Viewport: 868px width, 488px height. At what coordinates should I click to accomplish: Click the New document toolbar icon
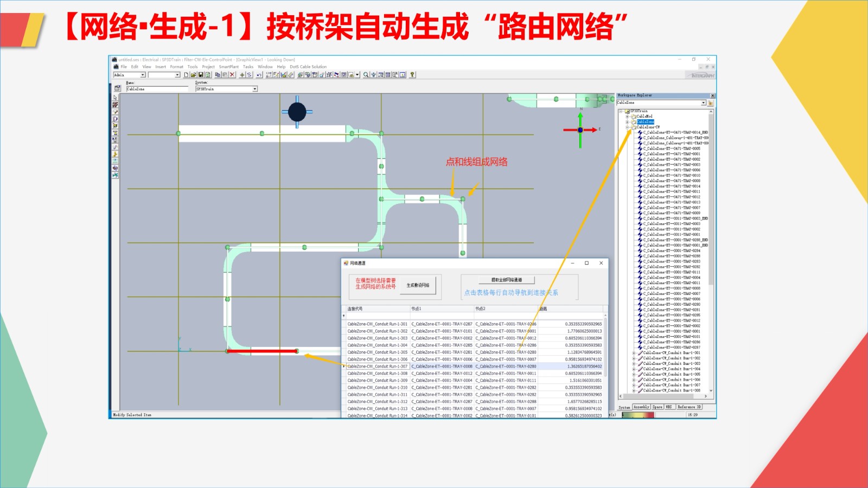point(186,75)
